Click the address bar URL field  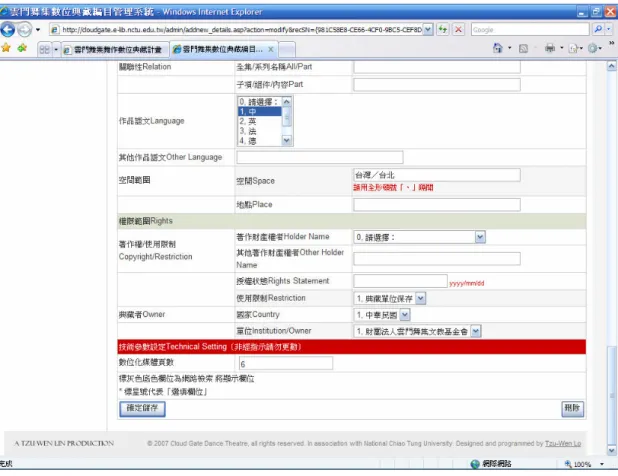[x=242, y=30]
